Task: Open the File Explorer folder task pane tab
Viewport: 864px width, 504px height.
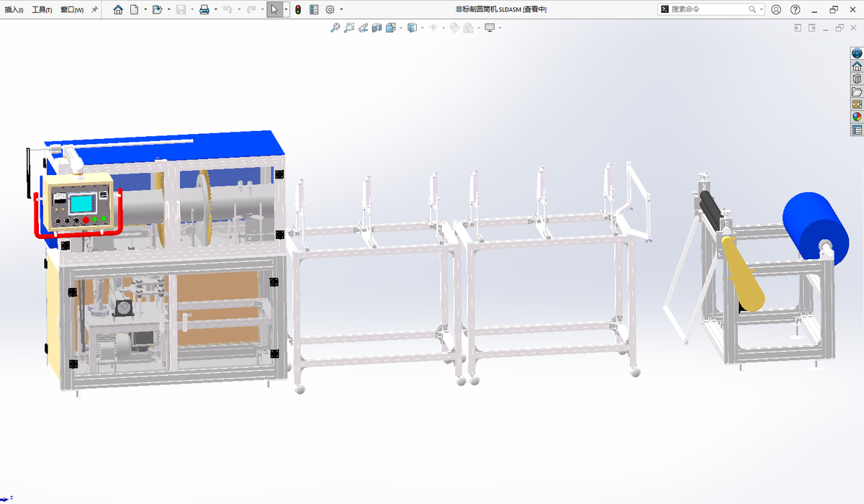Action: [x=857, y=92]
